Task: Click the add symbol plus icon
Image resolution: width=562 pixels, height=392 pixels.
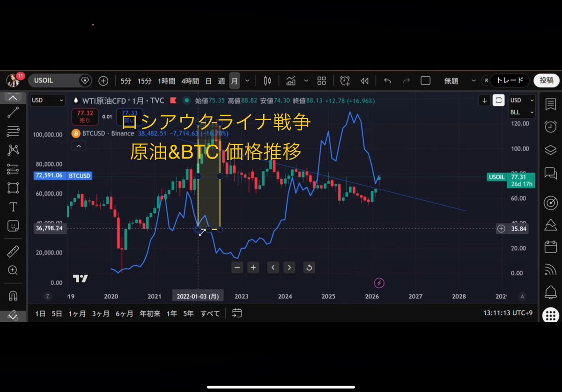Action: coord(104,80)
